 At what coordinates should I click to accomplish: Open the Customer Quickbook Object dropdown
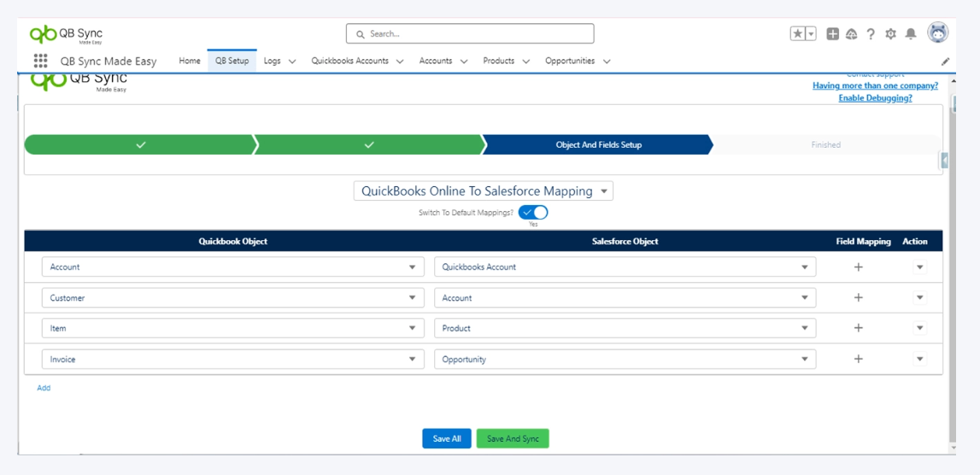232,298
